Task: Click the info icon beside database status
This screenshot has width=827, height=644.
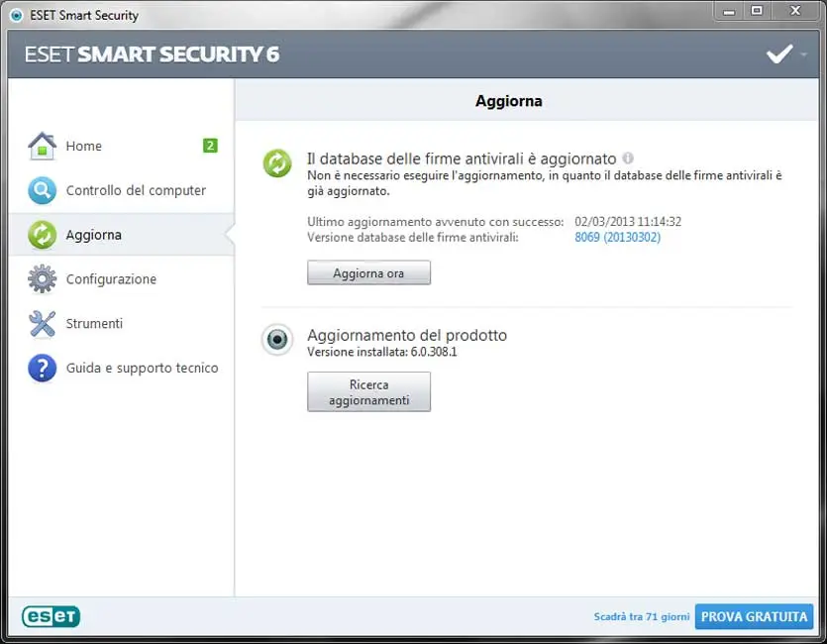Action: pos(628,158)
